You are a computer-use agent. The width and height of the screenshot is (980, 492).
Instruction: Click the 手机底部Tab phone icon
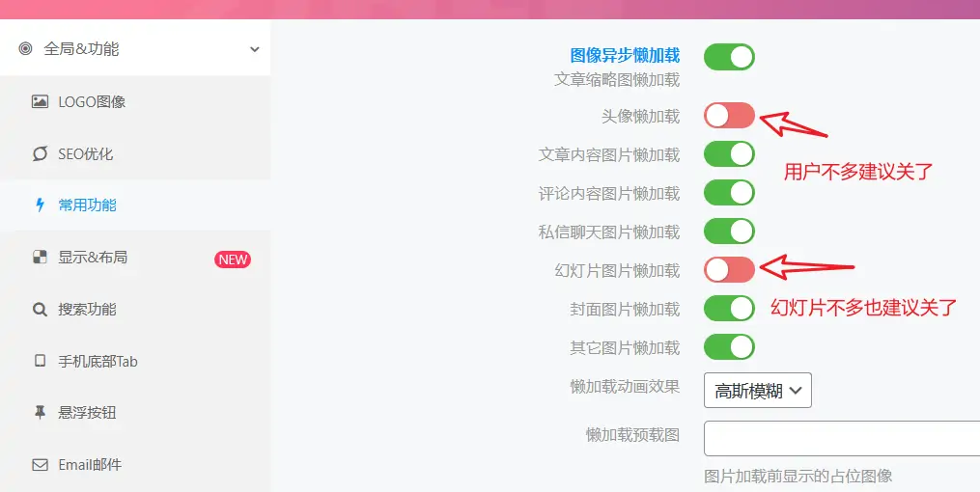click(40, 361)
